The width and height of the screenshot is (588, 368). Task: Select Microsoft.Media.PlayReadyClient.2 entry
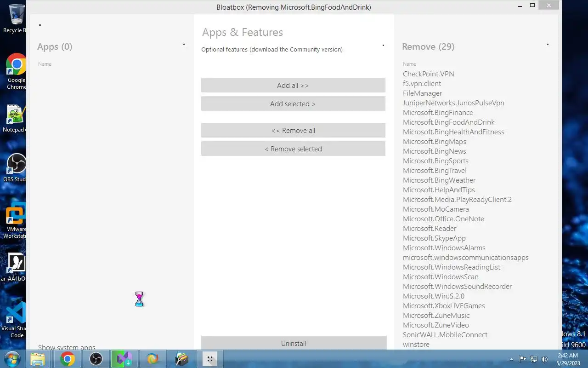tap(457, 199)
